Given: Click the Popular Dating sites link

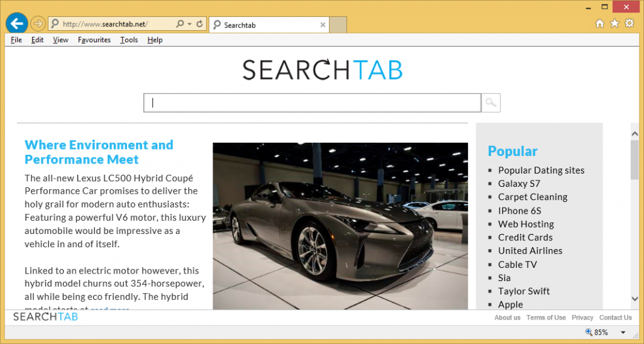Looking at the screenshot, I should pyautogui.click(x=541, y=170).
